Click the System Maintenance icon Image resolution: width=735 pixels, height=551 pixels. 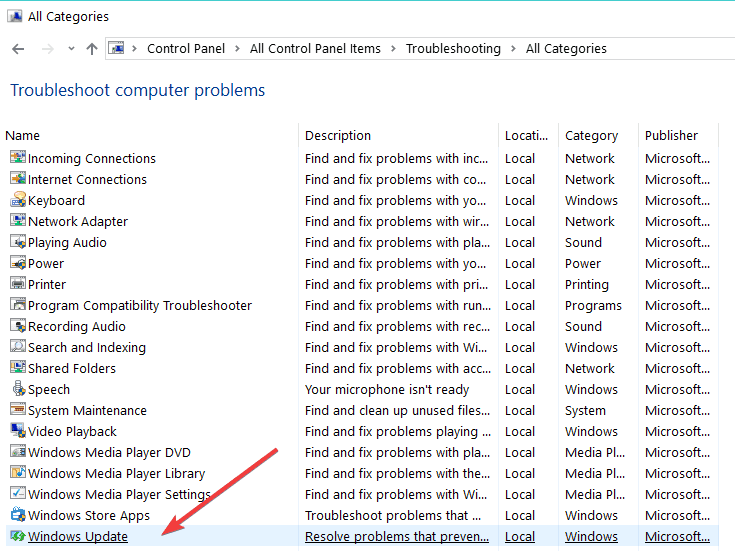18,409
